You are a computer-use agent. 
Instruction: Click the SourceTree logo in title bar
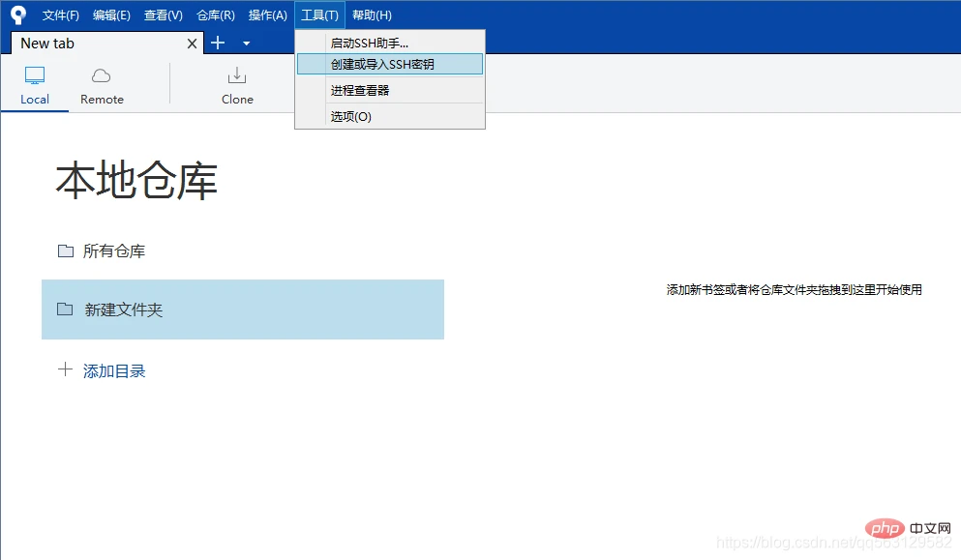pyautogui.click(x=15, y=14)
